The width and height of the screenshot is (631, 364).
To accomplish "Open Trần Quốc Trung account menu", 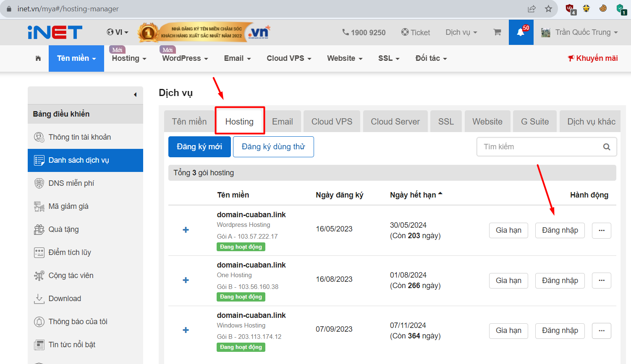I will [580, 32].
